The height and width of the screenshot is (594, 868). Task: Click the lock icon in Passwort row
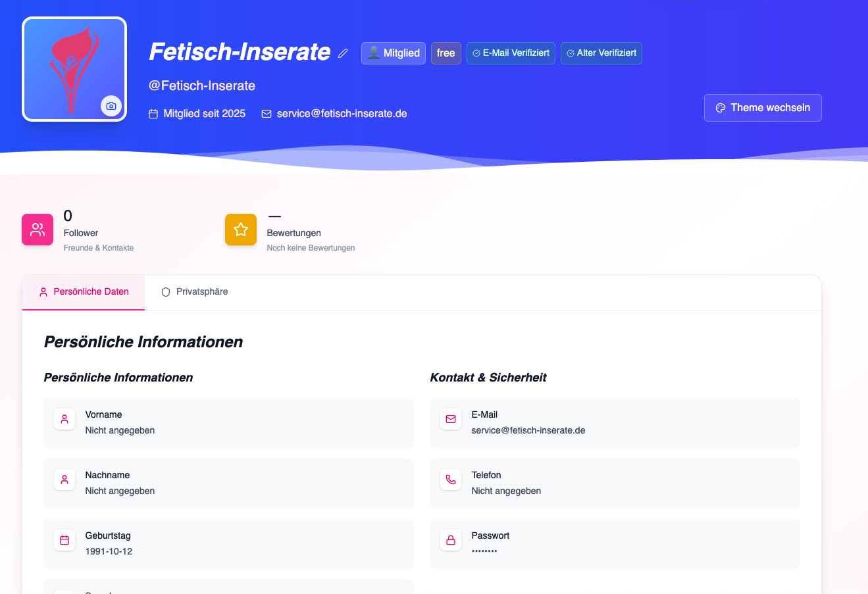[451, 540]
